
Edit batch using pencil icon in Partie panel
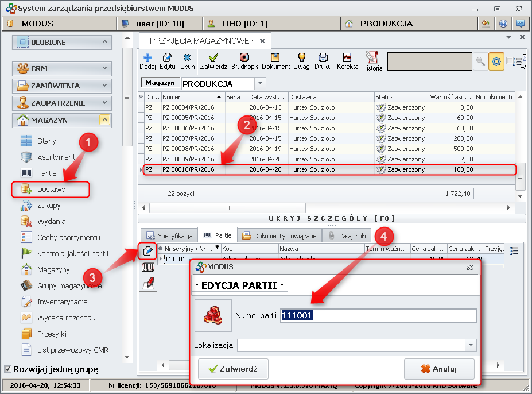(147, 251)
